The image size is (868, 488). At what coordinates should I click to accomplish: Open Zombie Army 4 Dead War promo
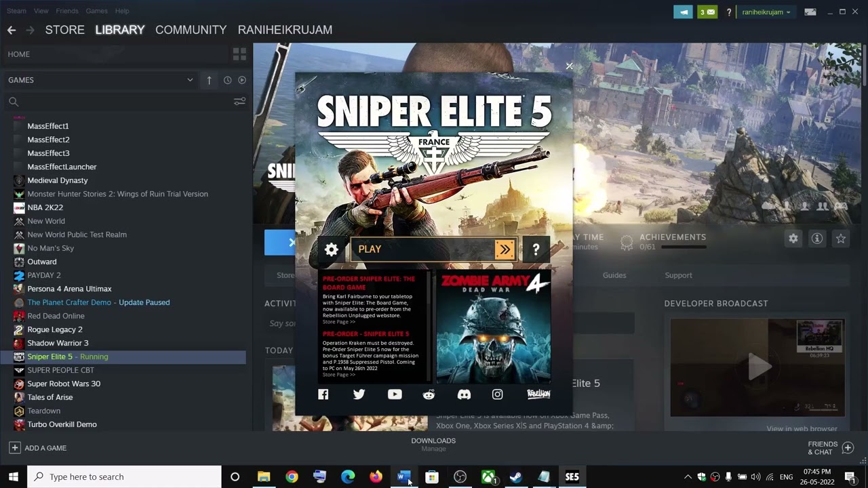pos(493,327)
